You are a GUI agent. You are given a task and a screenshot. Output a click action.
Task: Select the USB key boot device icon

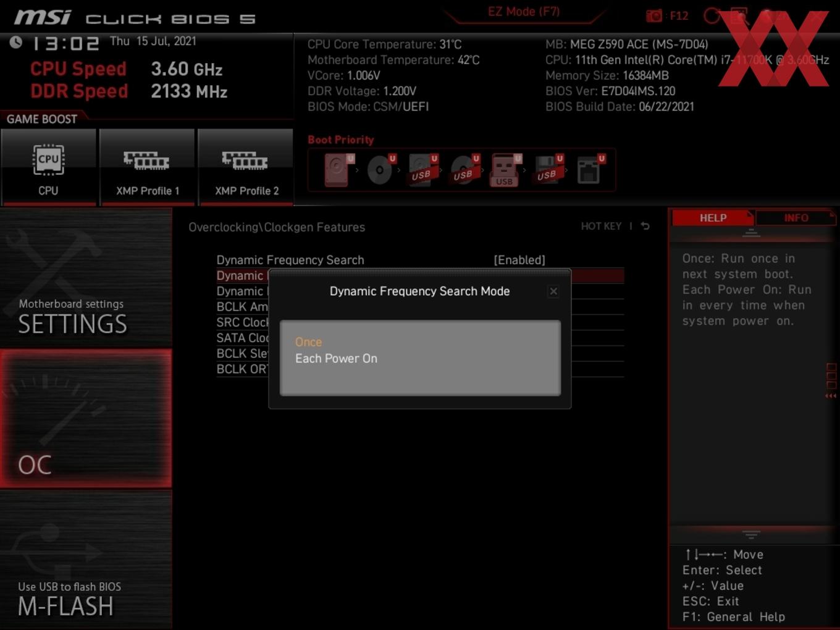click(x=506, y=169)
